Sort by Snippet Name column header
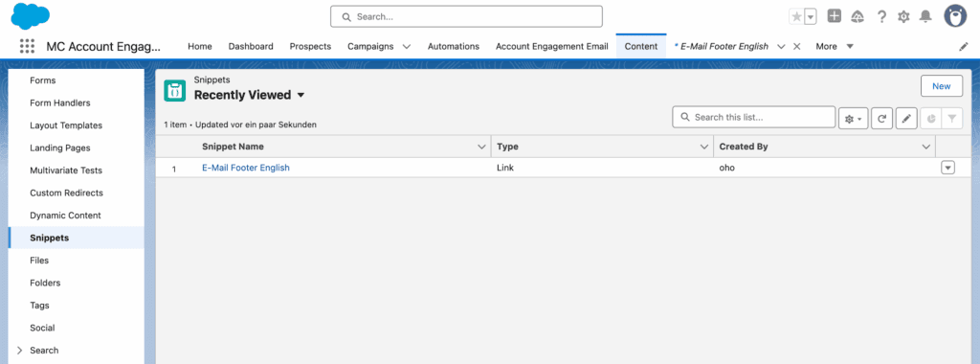980x364 pixels. pos(233,147)
